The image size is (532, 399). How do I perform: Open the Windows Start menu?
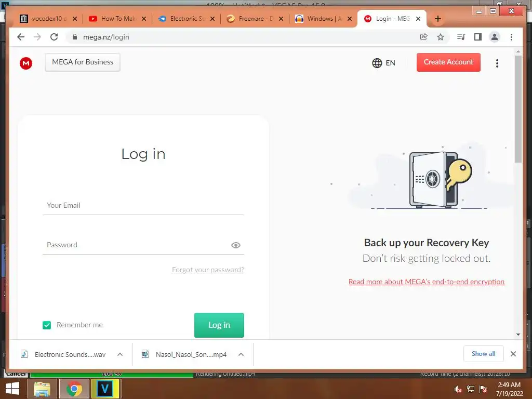pyautogui.click(x=12, y=389)
